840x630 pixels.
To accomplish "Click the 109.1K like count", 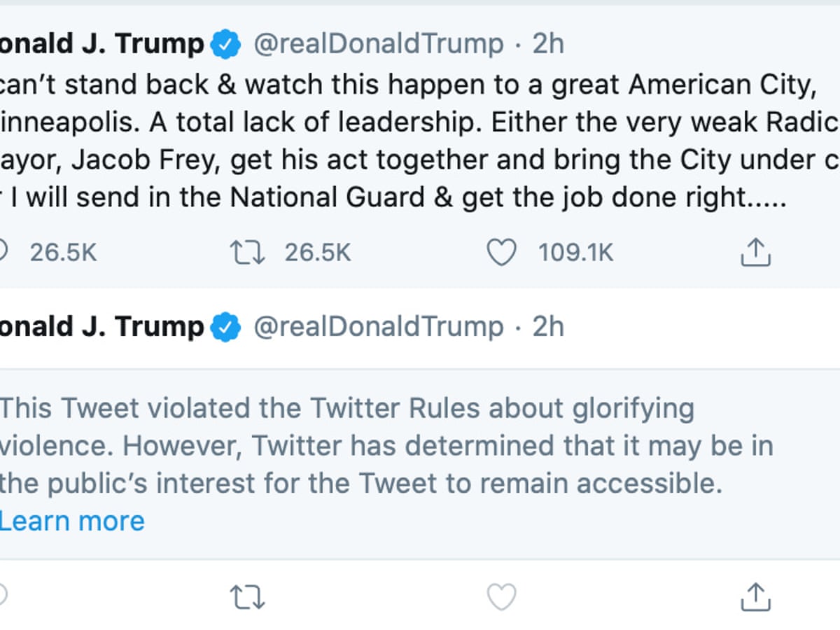I will 575,253.
